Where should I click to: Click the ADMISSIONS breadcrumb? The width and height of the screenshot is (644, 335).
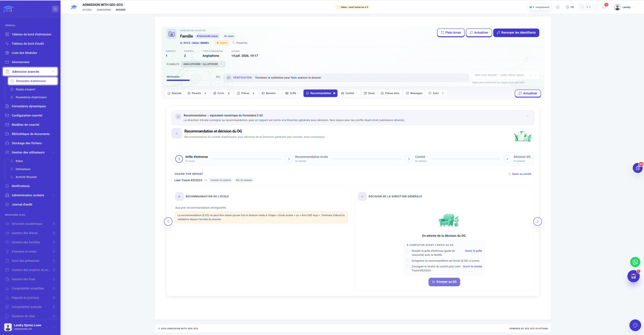coord(104,10)
